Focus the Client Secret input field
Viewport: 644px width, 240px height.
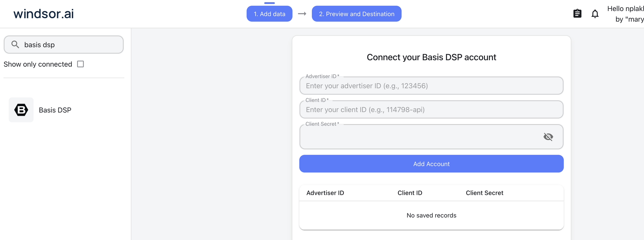(x=431, y=137)
